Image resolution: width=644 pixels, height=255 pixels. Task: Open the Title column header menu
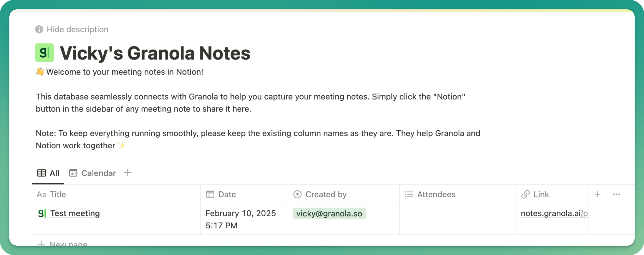point(116,194)
